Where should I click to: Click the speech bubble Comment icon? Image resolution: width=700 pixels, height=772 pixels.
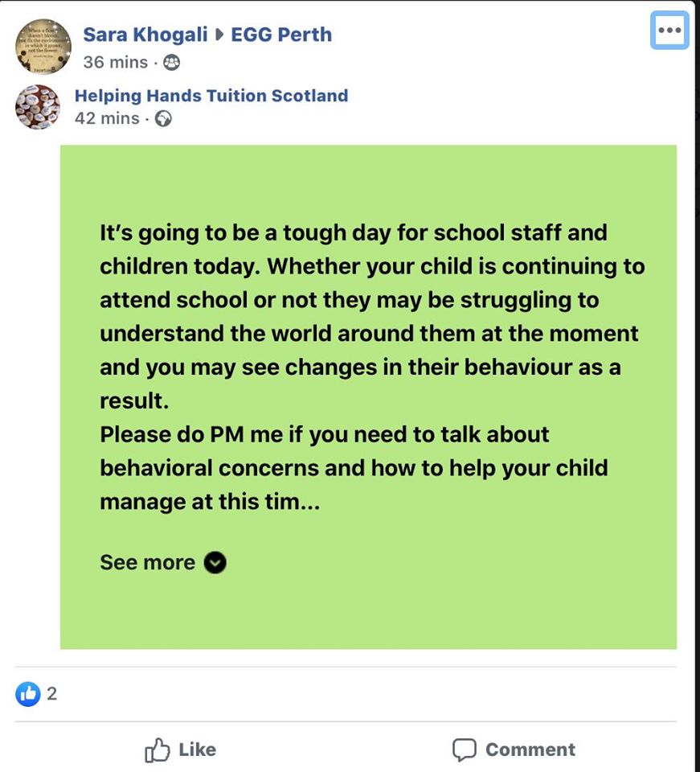click(465, 750)
